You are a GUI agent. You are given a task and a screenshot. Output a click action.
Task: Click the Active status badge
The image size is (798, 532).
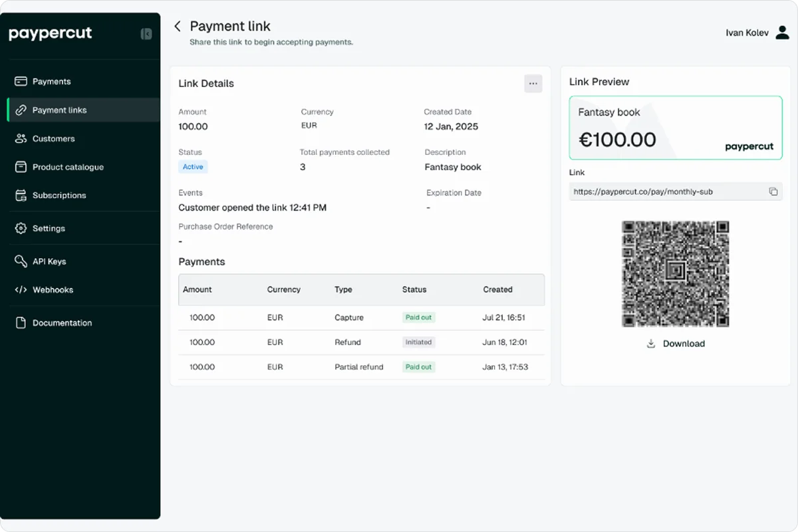tap(193, 167)
